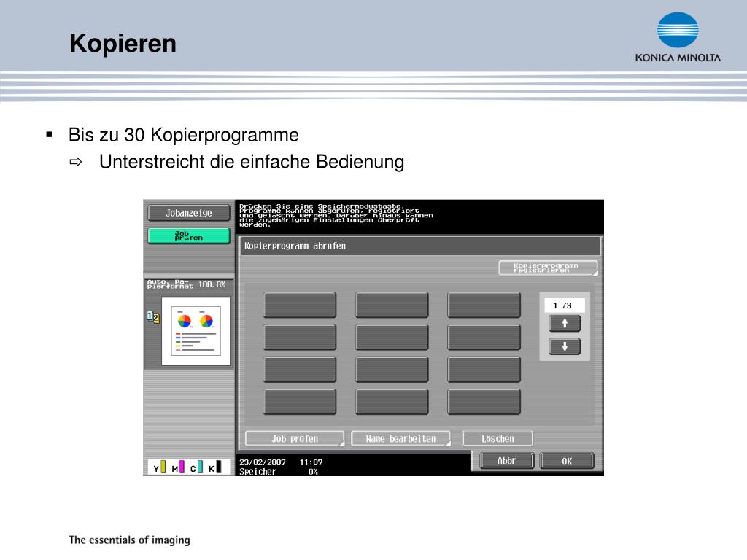Select empty program slot in second row, middle column
This screenshot has height=560, width=747.
(x=392, y=337)
